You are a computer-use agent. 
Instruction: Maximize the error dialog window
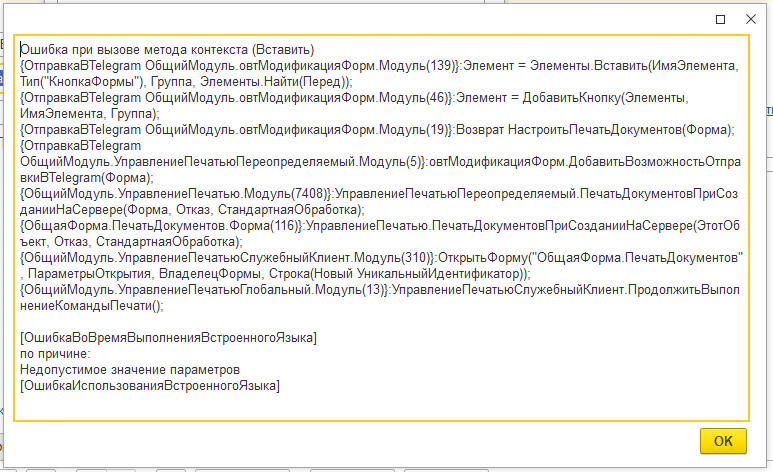pos(720,19)
